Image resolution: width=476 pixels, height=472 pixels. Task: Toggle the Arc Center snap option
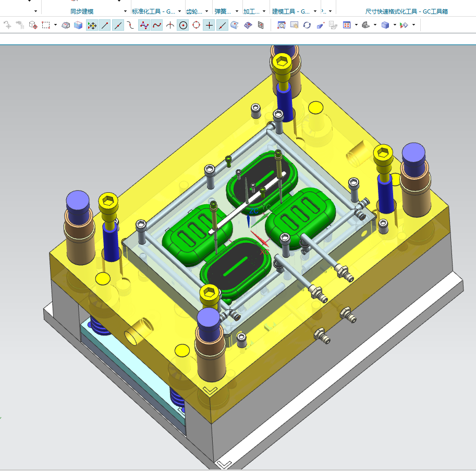(183, 25)
